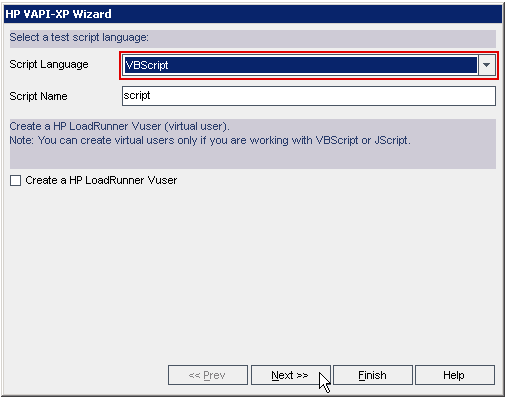
Task: Click the 'Create a HP LoadRunner Vuser (virtual user).' description line
Action: point(119,126)
